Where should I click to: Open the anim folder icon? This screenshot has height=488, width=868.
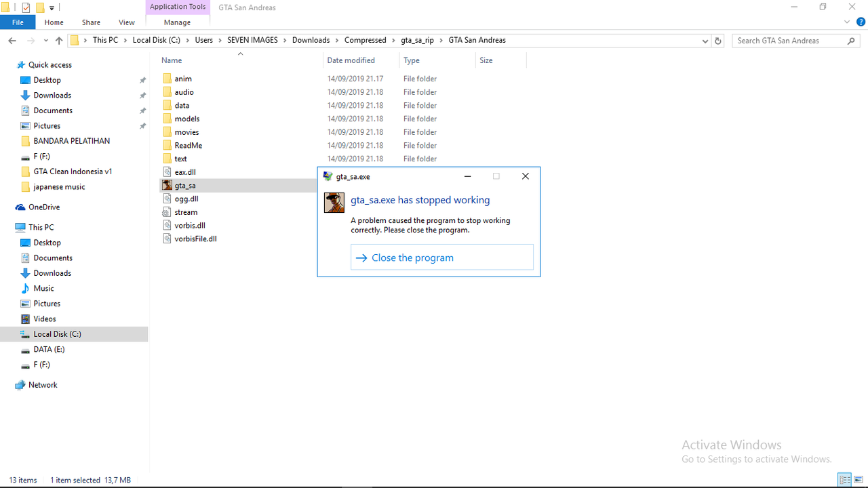(167, 79)
